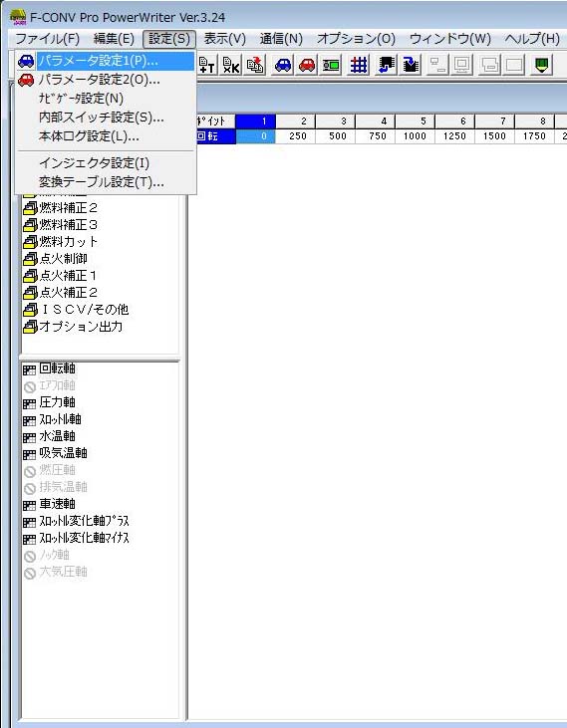Select 車速軸 in the axis list
Image resolution: width=567 pixels, height=728 pixels.
click(49, 504)
